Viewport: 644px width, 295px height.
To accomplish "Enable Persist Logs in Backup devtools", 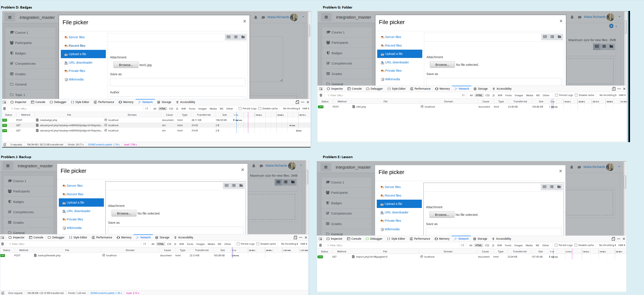I will coord(238,244).
